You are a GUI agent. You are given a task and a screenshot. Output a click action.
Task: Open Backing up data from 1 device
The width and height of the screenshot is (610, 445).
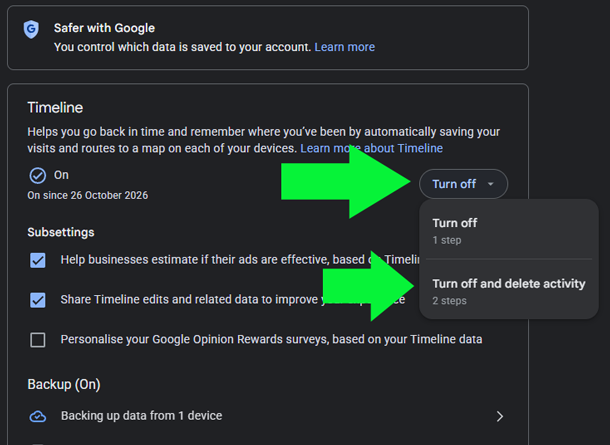click(x=268, y=416)
